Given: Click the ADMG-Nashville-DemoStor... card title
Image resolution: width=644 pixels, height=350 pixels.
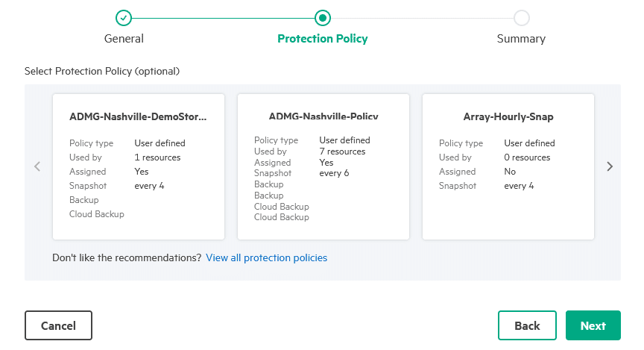Looking at the screenshot, I should coord(138,117).
